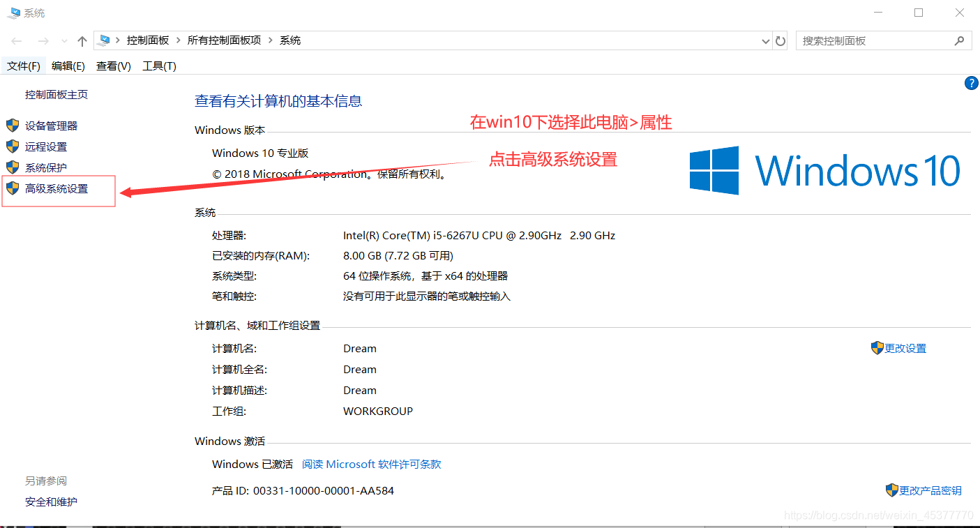980x528 pixels.
Task: Select the 计算机描述 value Dream
Action: click(360, 391)
